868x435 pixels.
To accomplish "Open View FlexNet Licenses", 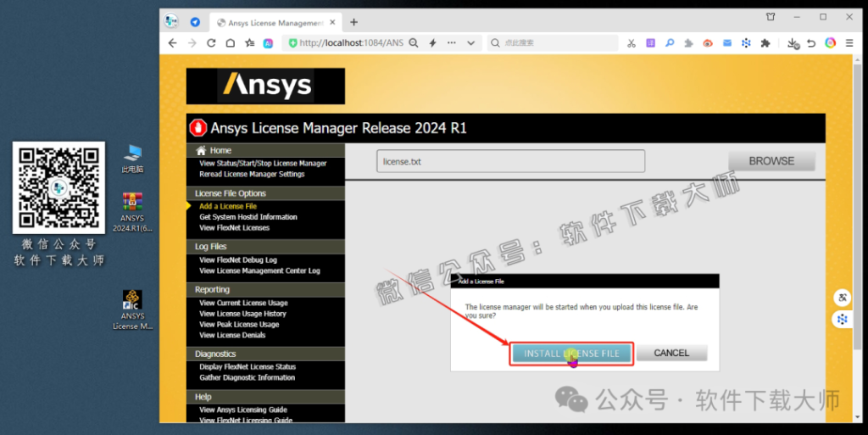I will coord(234,227).
